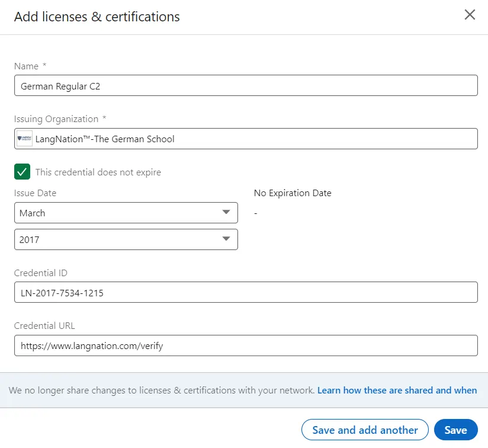Image resolution: width=488 pixels, height=448 pixels.
Task: Click the Credential URL label
Action: pos(44,326)
